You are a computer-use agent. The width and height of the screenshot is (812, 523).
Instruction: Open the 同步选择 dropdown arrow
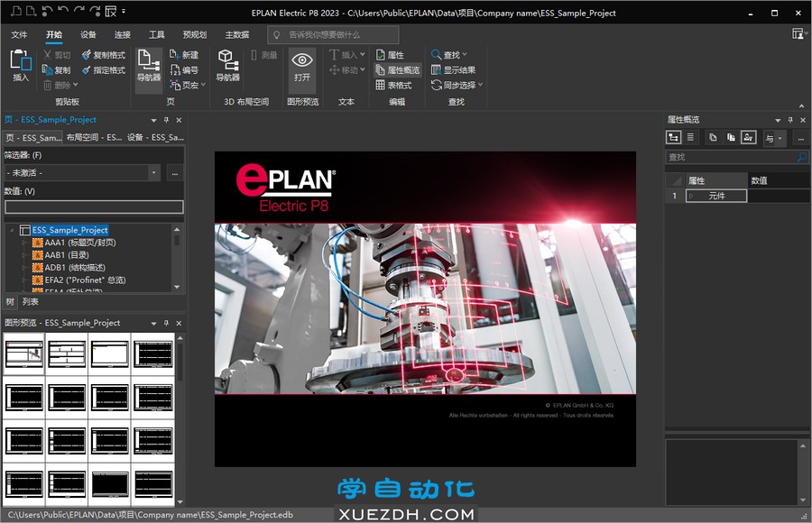coord(481,85)
